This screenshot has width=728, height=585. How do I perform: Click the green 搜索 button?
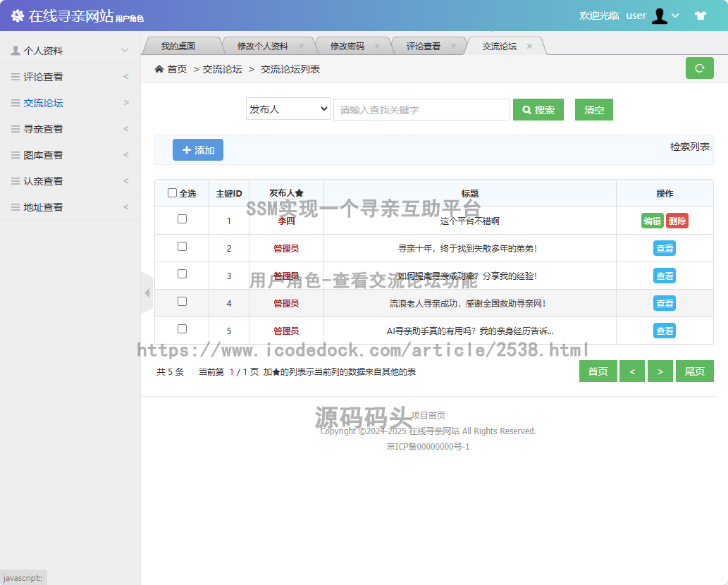pyautogui.click(x=538, y=109)
